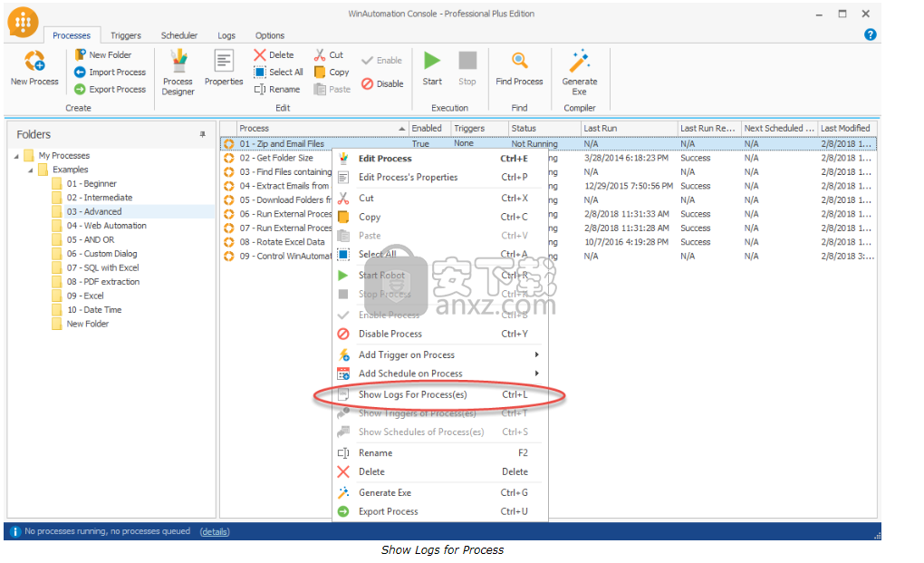Click the ribbon Delete button
924x563 pixels.
pos(274,54)
